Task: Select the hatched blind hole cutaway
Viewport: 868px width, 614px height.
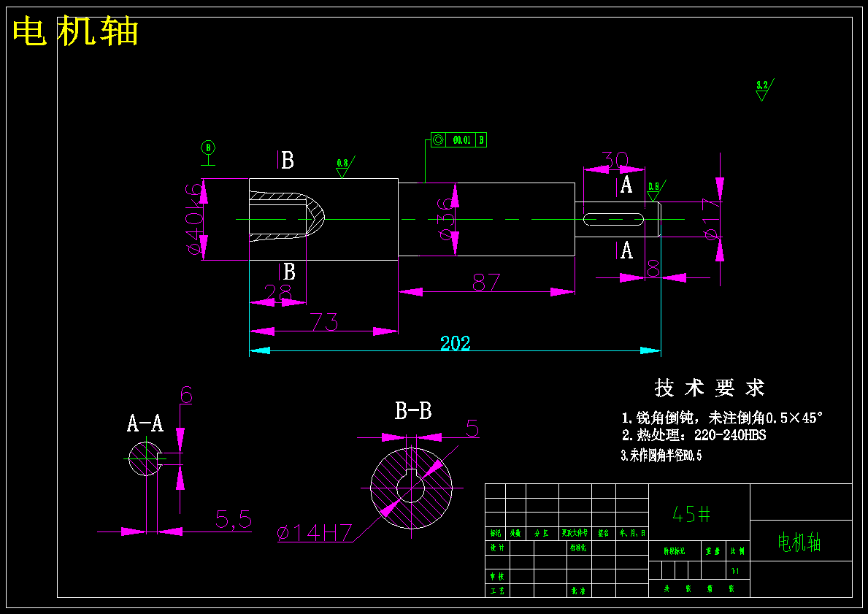Action: pyautogui.click(x=286, y=217)
